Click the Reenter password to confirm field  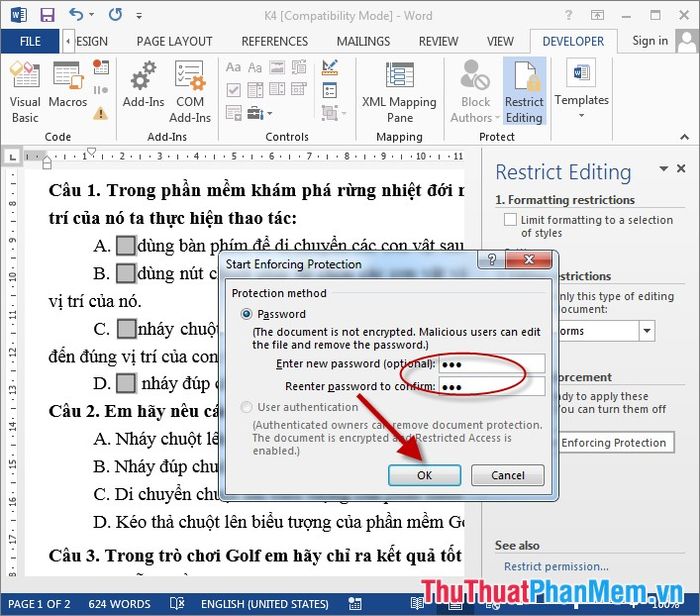point(491,387)
